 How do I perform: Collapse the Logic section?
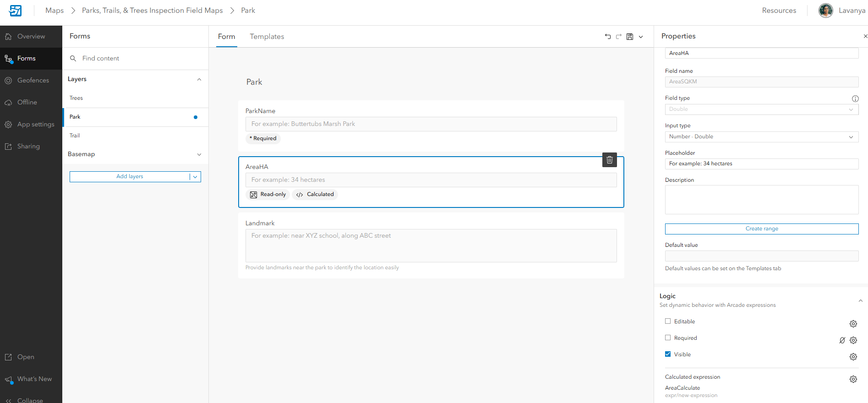pyautogui.click(x=861, y=301)
